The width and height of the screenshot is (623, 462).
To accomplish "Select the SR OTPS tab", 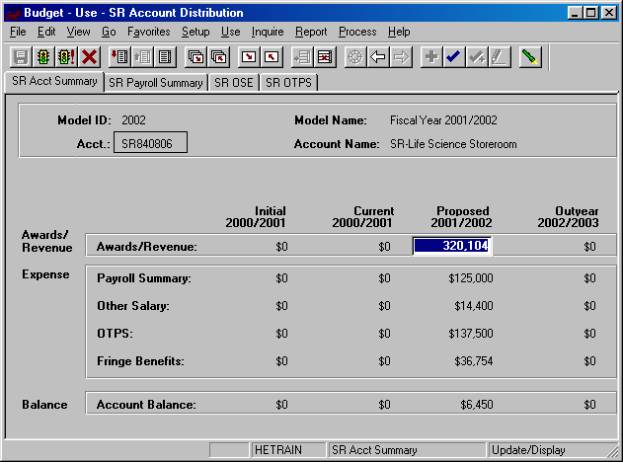I will [286, 84].
